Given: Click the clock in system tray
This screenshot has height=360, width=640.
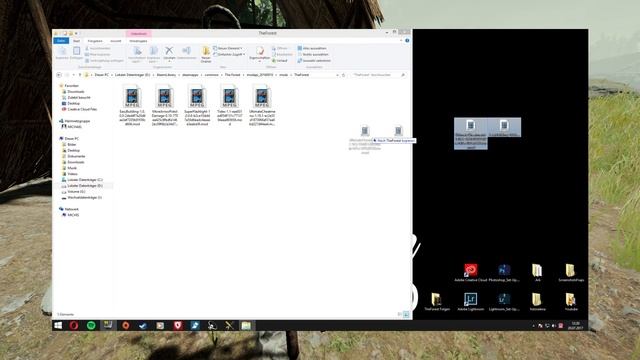Looking at the screenshot, I should pos(576,326).
